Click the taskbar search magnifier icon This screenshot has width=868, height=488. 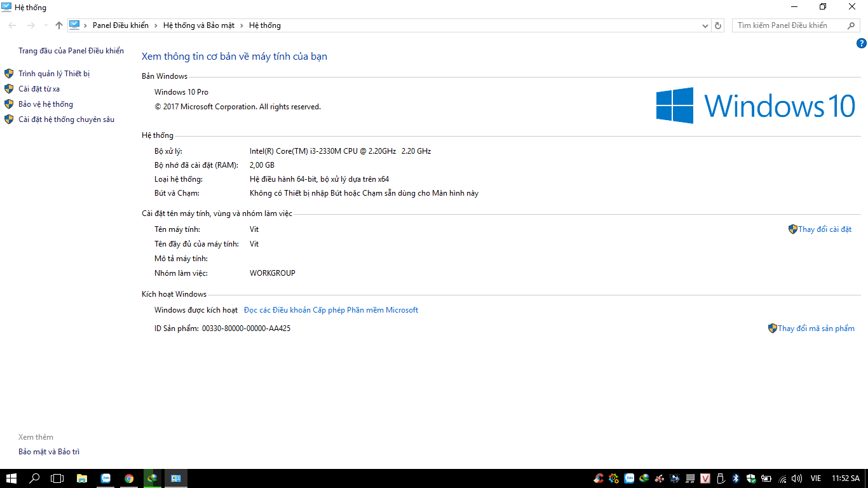(35, 478)
